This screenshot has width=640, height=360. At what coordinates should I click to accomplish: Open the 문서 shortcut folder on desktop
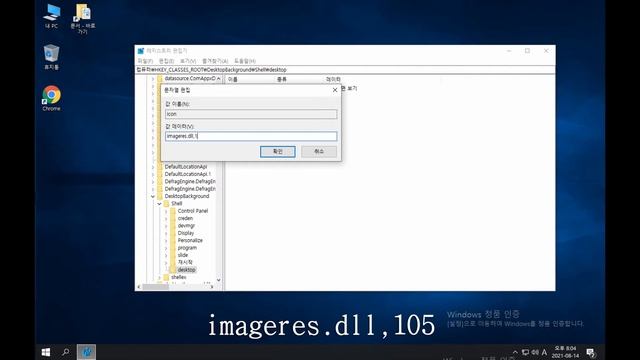pos(82,19)
